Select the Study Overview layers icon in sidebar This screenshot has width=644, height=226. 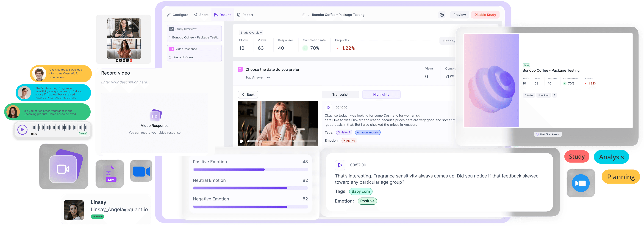pyautogui.click(x=172, y=29)
